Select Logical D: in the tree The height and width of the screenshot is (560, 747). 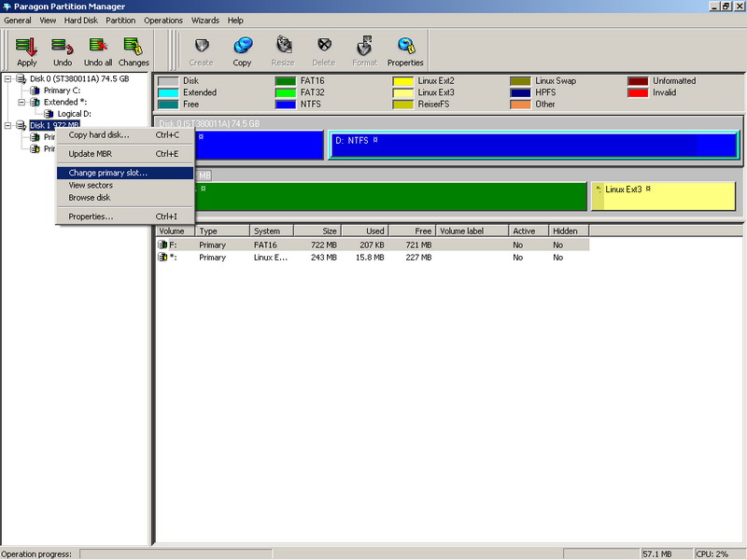[x=75, y=114]
